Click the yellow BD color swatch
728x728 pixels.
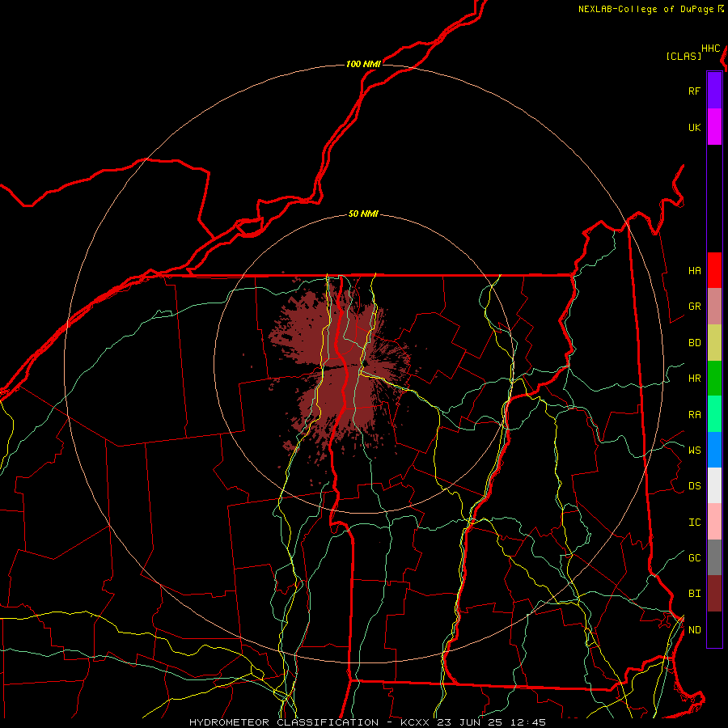pyautogui.click(x=714, y=343)
